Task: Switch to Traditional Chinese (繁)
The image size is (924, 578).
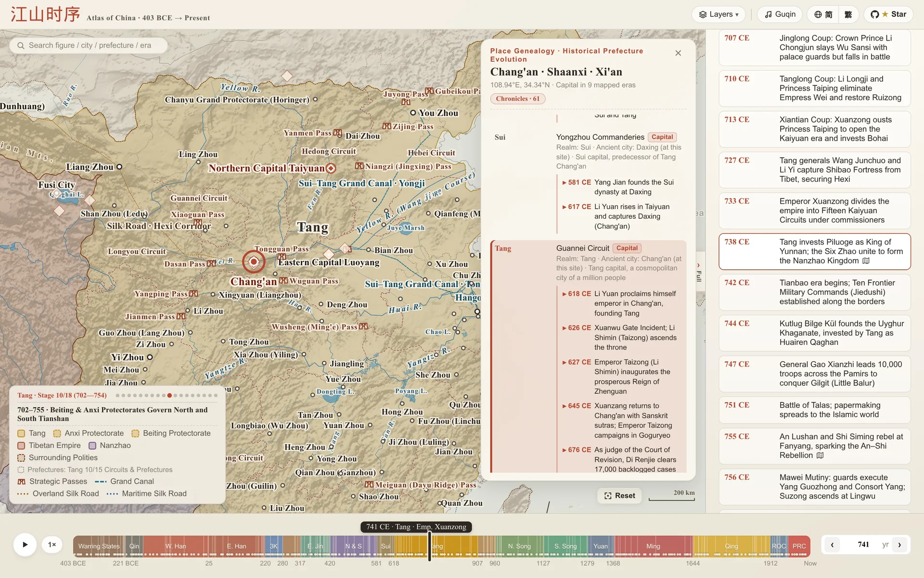Action: (x=848, y=14)
